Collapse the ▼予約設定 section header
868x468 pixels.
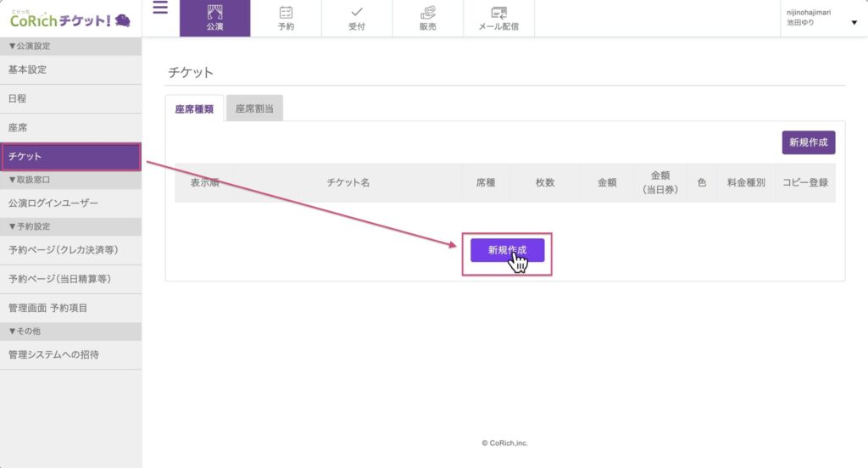pyautogui.click(x=29, y=226)
